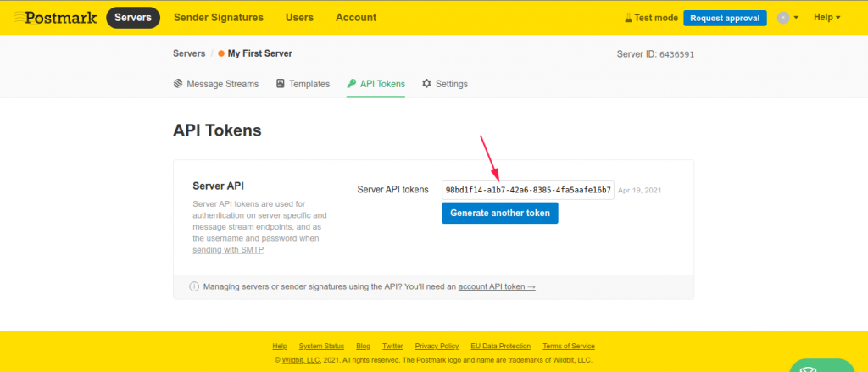Open the Help dropdown menu
The width and height of the screenshot is (868, 372).
[x=826, y=18]
